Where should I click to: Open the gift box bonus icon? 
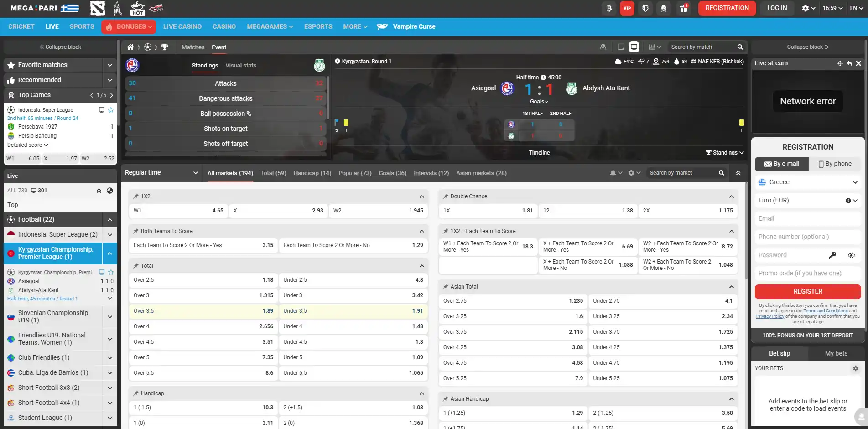click(683, 8)
